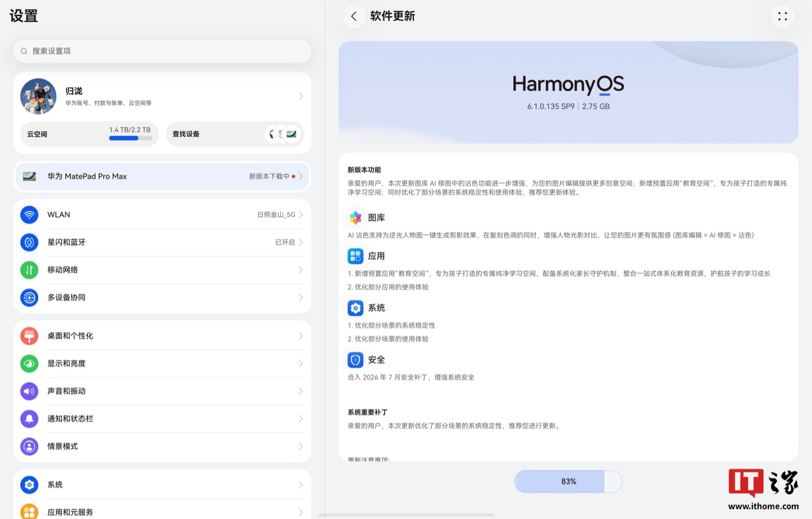Viewport: 812px width, 519px height.
Task: Expand the 多设备协同 row chevron
Action: click(x=301, y=298)
